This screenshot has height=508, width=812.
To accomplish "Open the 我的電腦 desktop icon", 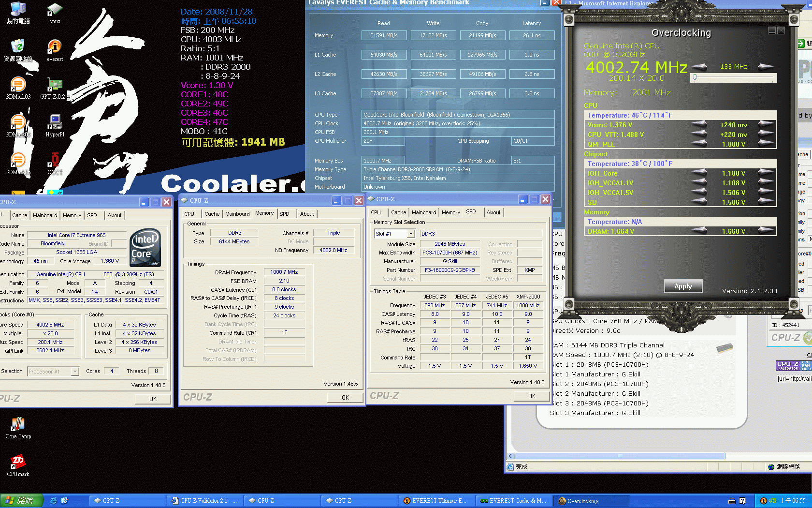I will click(x=18, y=12).
